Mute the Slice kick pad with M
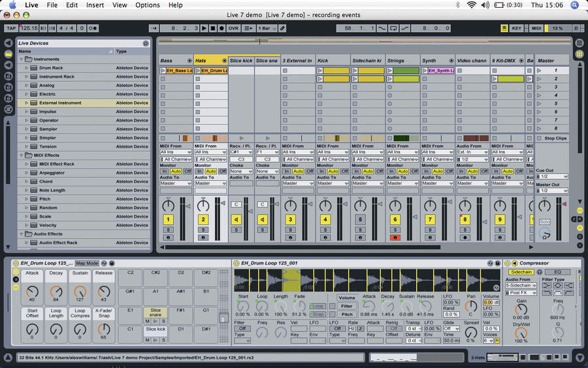Screen dimensions: 588x368 tap(148, 340)
